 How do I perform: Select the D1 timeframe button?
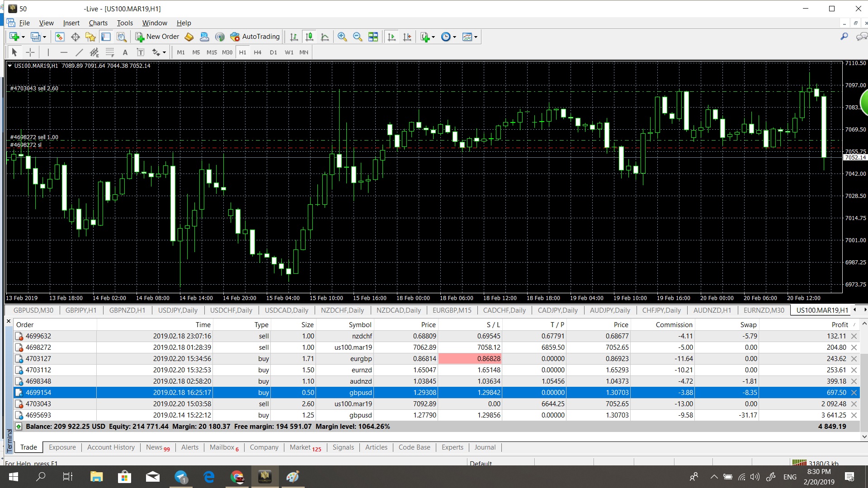point(273,52)
